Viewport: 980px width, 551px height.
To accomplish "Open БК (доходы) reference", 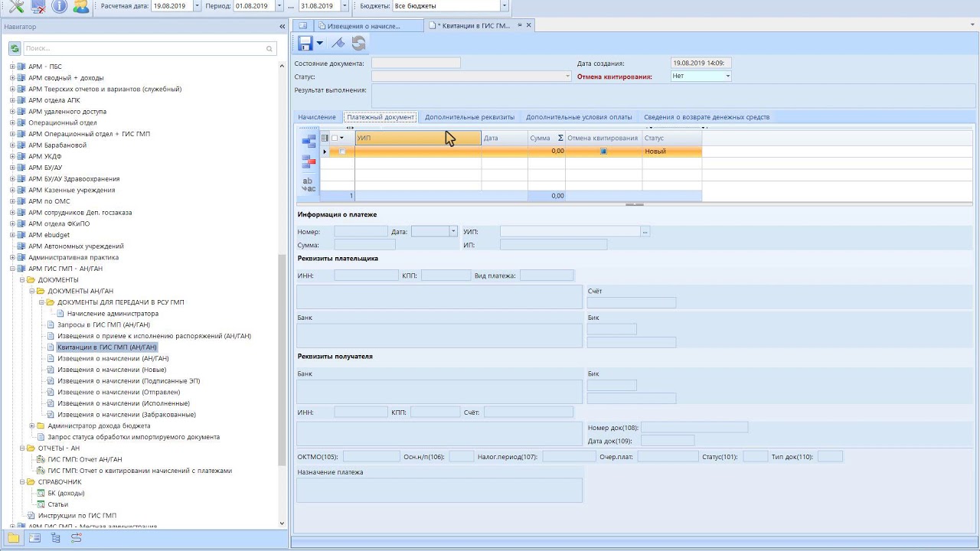I will [66, 493].
